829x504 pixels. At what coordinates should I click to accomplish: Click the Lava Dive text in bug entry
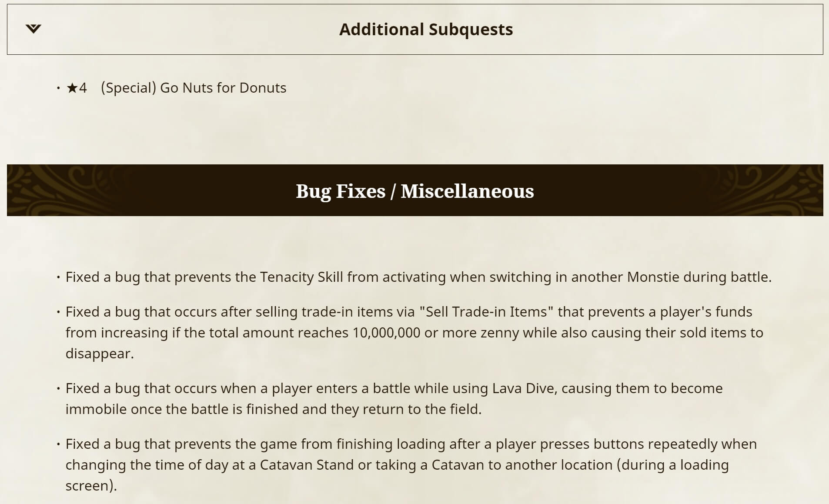[524, 388]
